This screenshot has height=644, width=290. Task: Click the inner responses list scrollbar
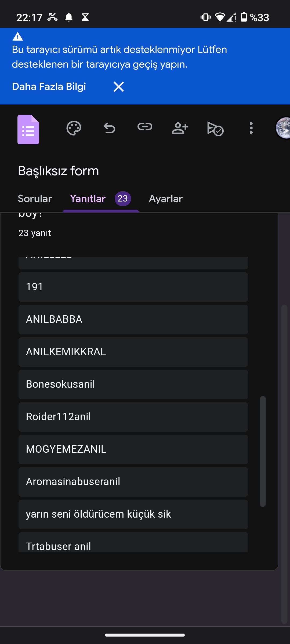263,451
